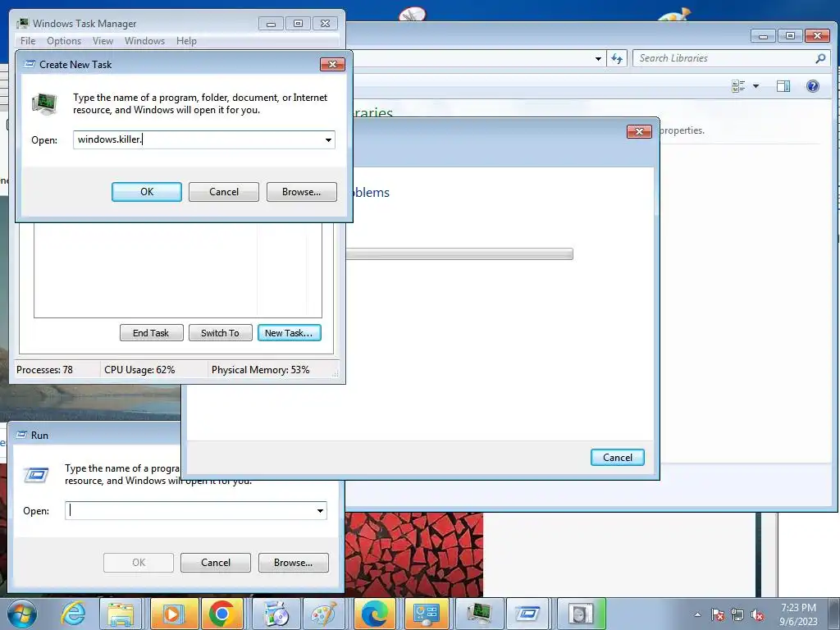Open the Control Panel taskbar icon

tap(427, 614)
